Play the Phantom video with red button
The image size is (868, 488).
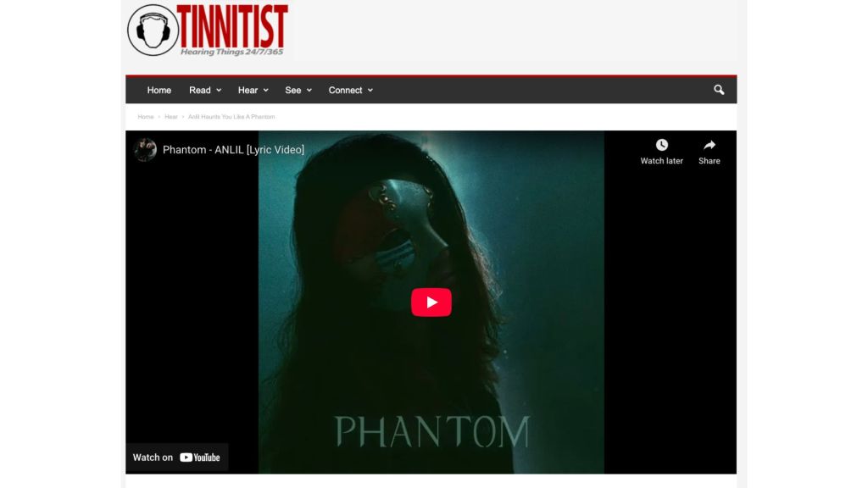[x=431, y=302]
